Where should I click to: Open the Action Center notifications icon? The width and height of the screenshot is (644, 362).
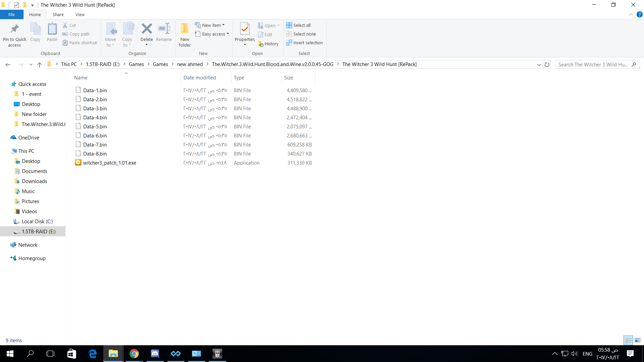630,354
